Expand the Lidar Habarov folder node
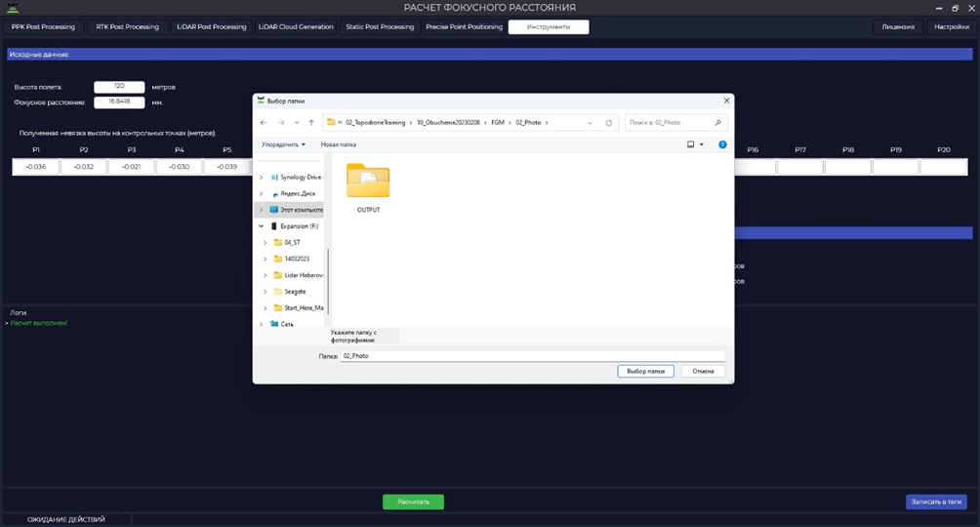 265,274
